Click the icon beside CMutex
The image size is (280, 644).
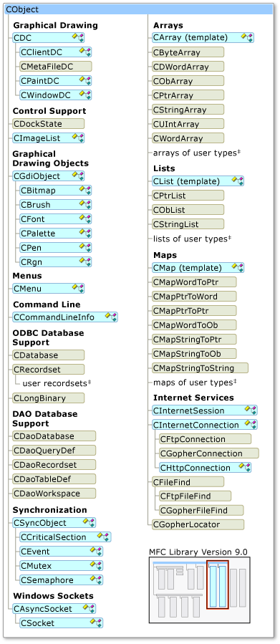coord(97,565)
